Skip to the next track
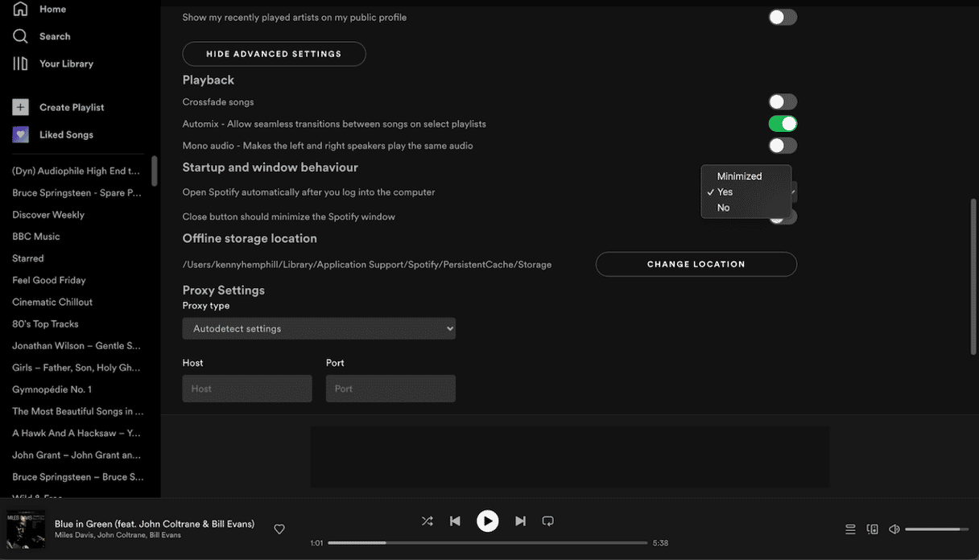 (520, 521)
